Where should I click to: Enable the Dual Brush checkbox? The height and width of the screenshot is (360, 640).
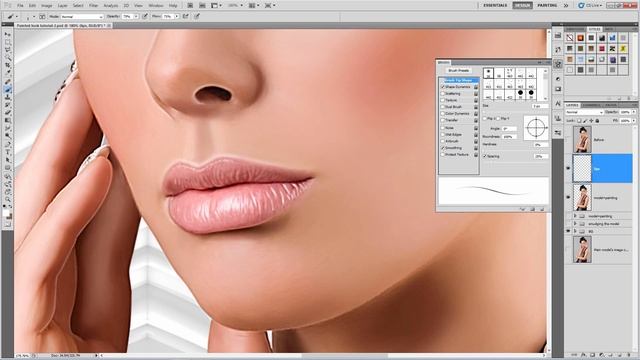pyautogui.click(x=443, y=107)
